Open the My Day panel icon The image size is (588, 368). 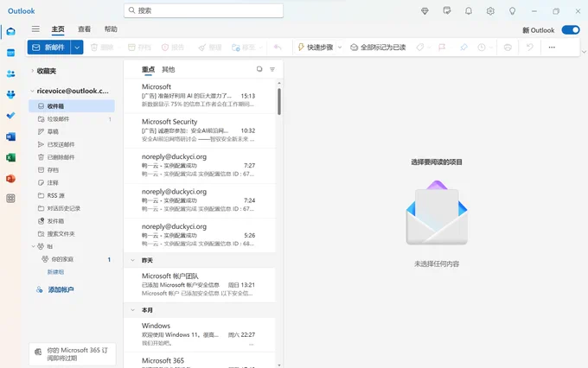point(447,11)
